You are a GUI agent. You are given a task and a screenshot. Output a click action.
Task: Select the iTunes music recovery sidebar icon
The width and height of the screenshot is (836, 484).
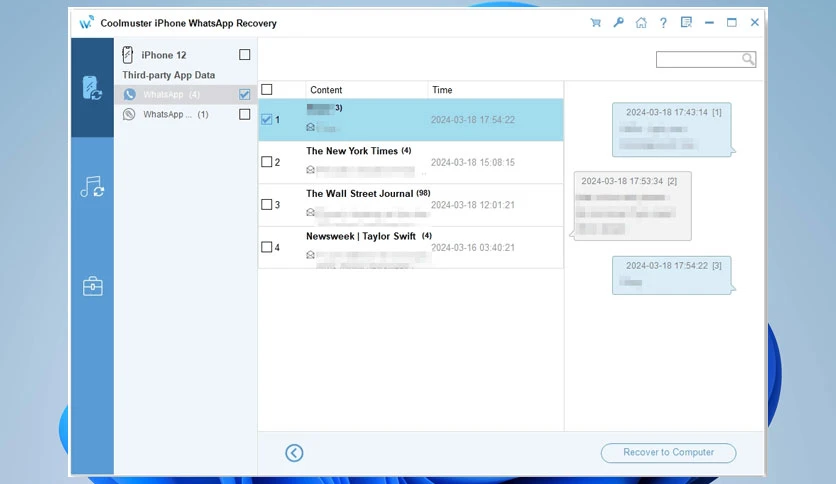click(92, 187)
